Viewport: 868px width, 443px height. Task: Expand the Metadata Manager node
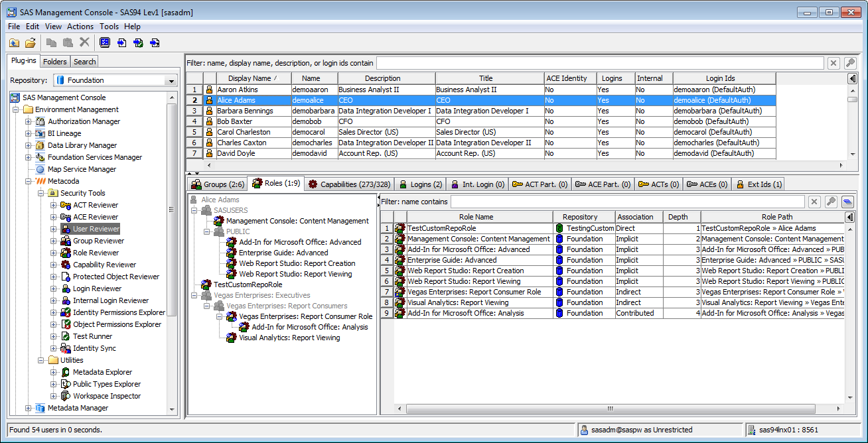[28, 408]
